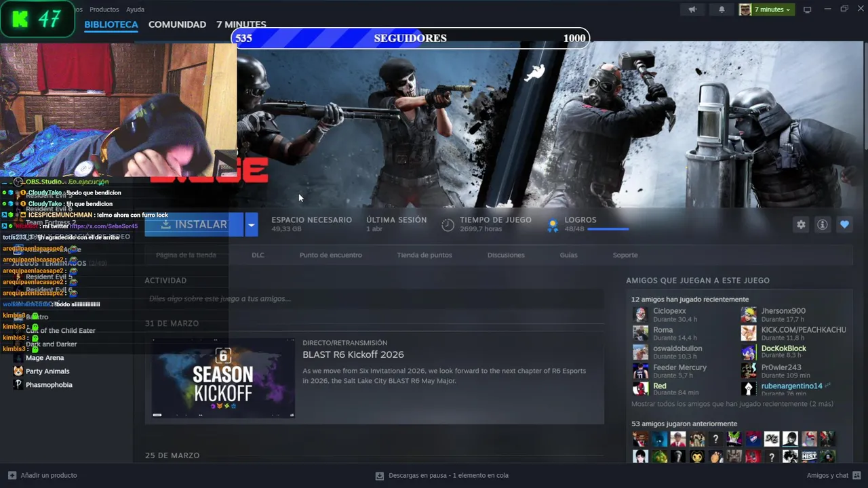Viewport: 868px width, 488px height.
Task: Open Pr0wler243 friend avatar
Action: [749, 371]
